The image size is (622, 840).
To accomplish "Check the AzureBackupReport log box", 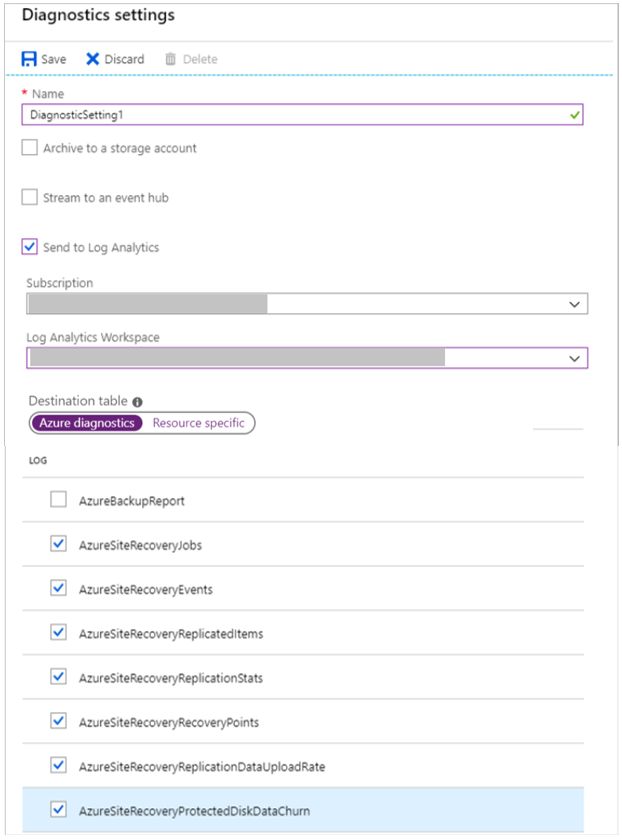I will [x=58, y=499].
